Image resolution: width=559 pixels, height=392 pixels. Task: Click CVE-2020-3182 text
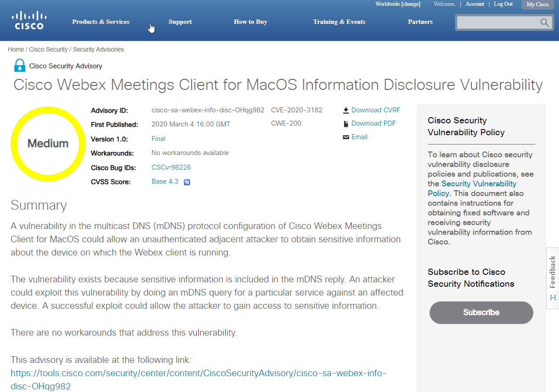(x=297, y=110)
